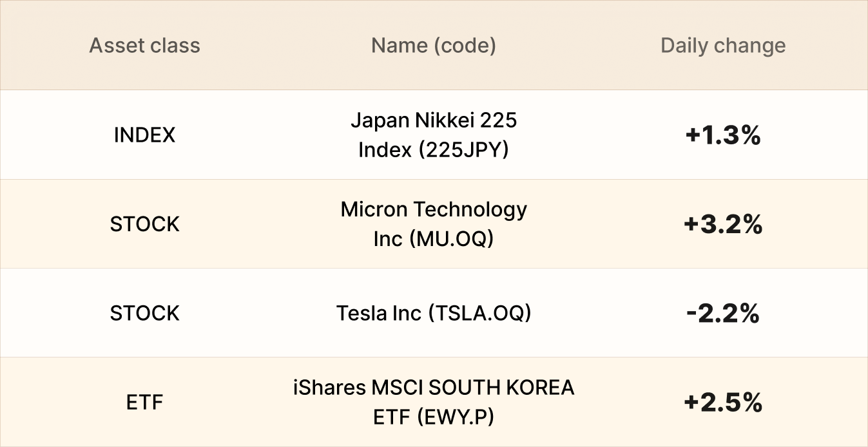
Task: Select STOCK cell in Micron row
Action: [144, 224]
